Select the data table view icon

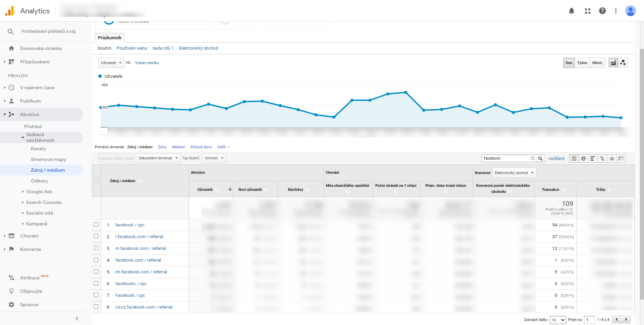point(574,158)
